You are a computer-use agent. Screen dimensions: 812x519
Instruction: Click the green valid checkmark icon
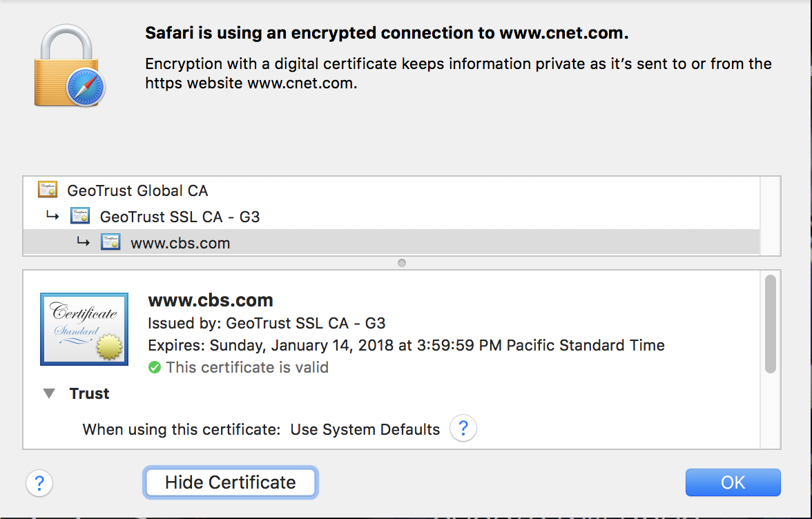155,367
